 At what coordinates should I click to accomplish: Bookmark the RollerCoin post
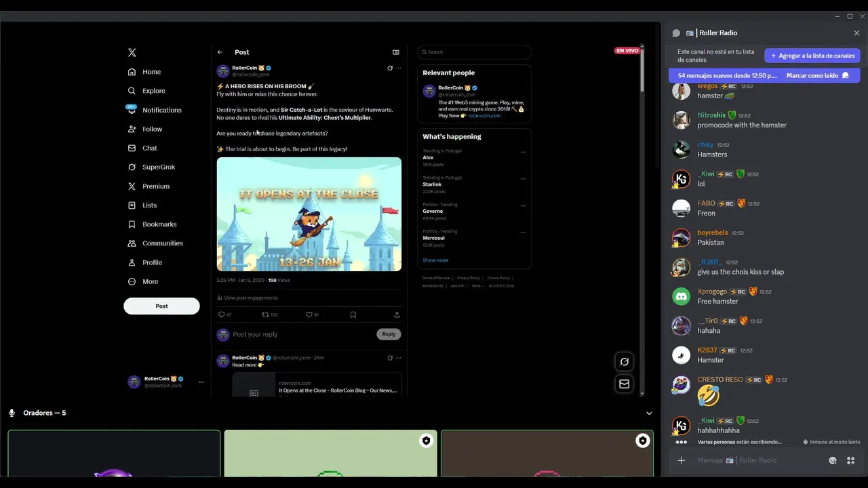pos(353,314)
